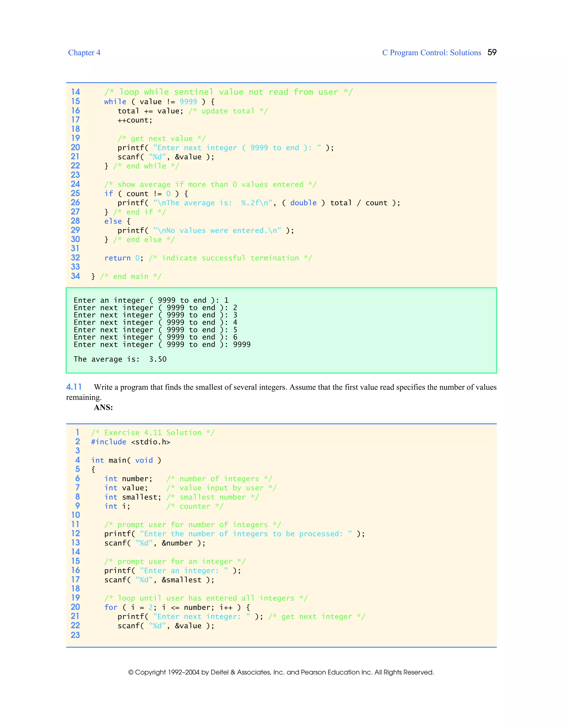This screenshot has height=728, width=563.
Task: Click the 'int value;' declaration
Action: [x=126, y=488]
